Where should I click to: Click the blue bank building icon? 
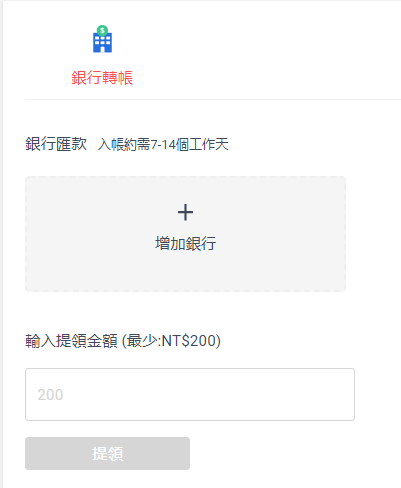[x=102, y=39]
